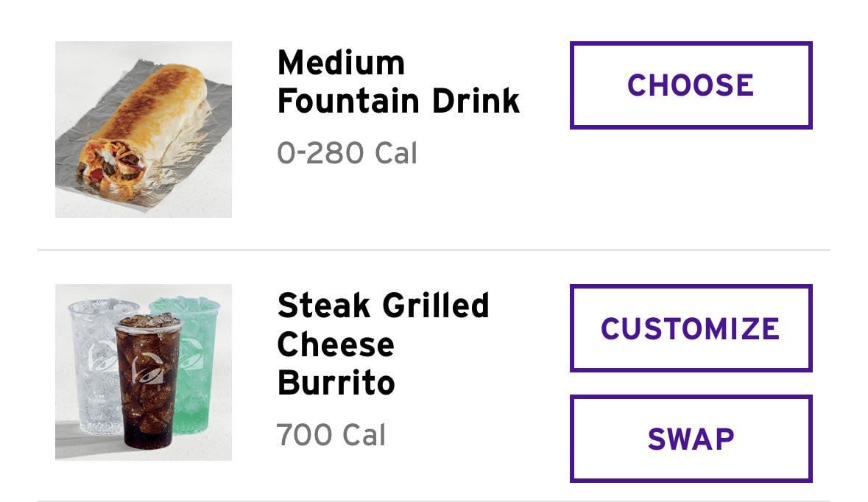Click the divider line between the two items
The width and height of the screenshot is (868, 502).
(x=434, y=250)
